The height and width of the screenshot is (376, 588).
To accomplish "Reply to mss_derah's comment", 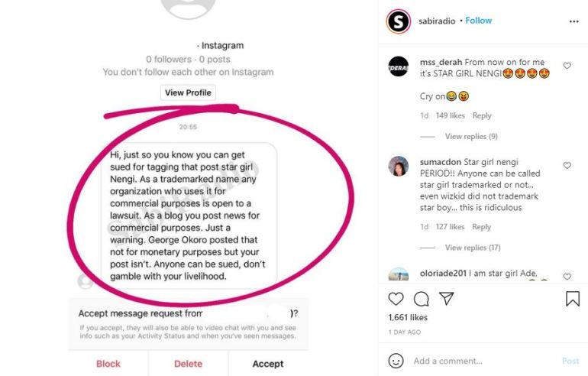I will [481, 116].
